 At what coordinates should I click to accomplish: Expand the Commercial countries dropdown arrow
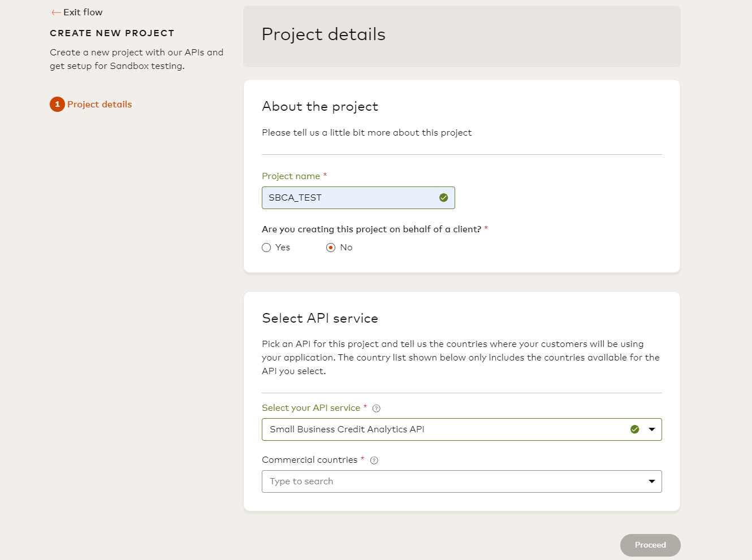point(652,481)
